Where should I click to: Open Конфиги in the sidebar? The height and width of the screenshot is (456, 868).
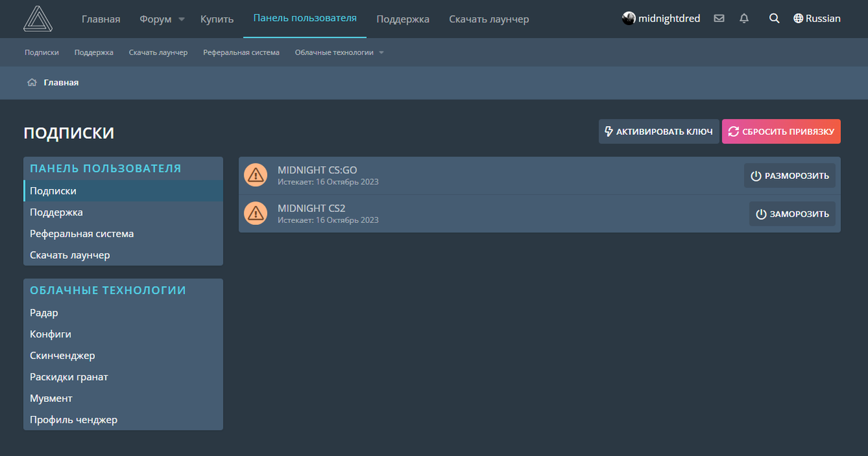[123, 334]
